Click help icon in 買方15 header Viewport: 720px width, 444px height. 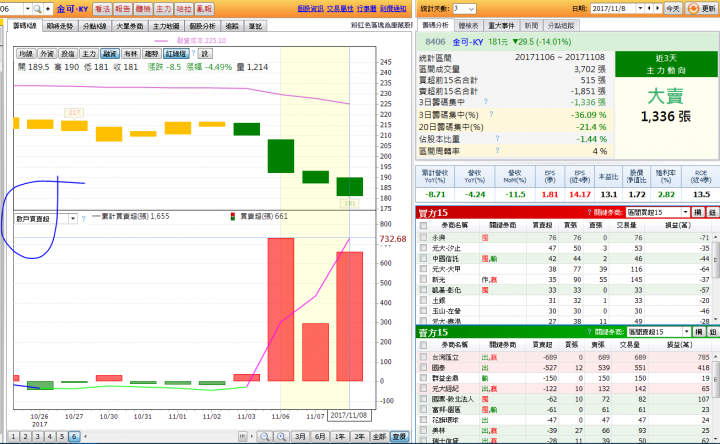589,212
